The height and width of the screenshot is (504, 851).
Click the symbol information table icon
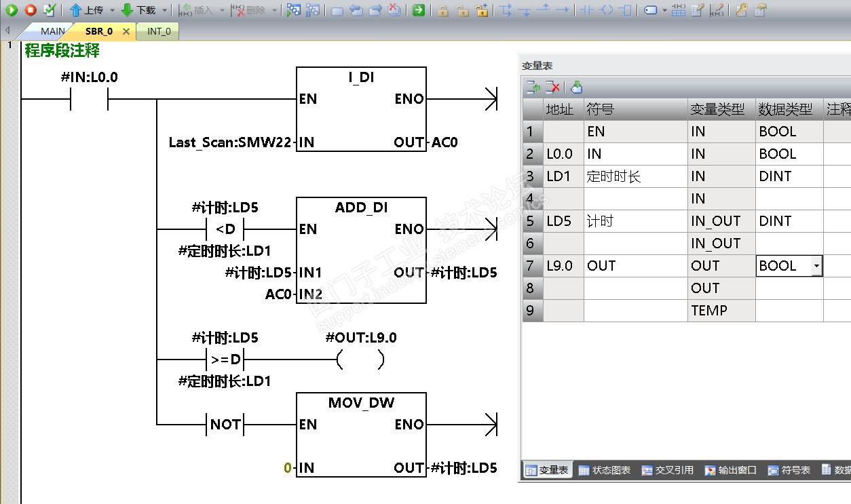(x=678, y=10)
